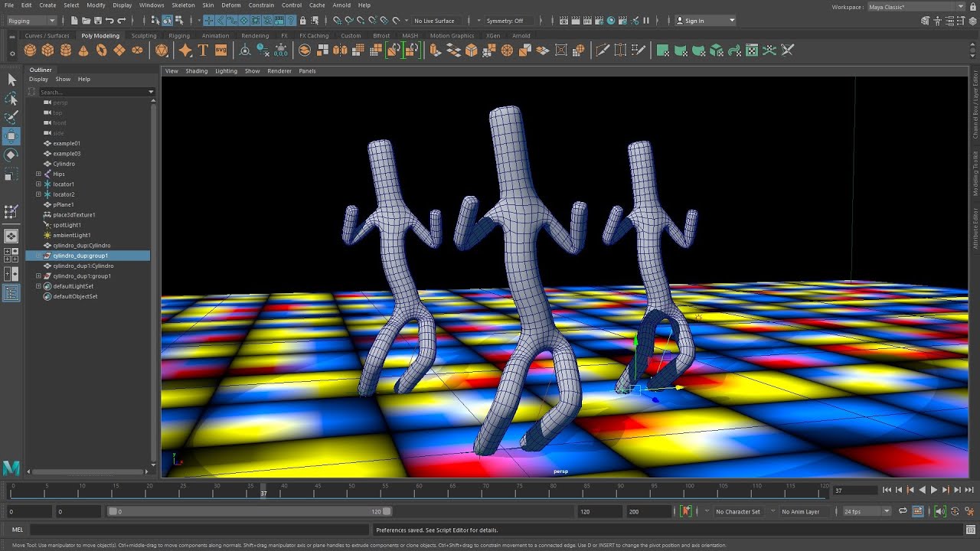
Task: Toggle the auto keyframe button
Action: point(686,511)
